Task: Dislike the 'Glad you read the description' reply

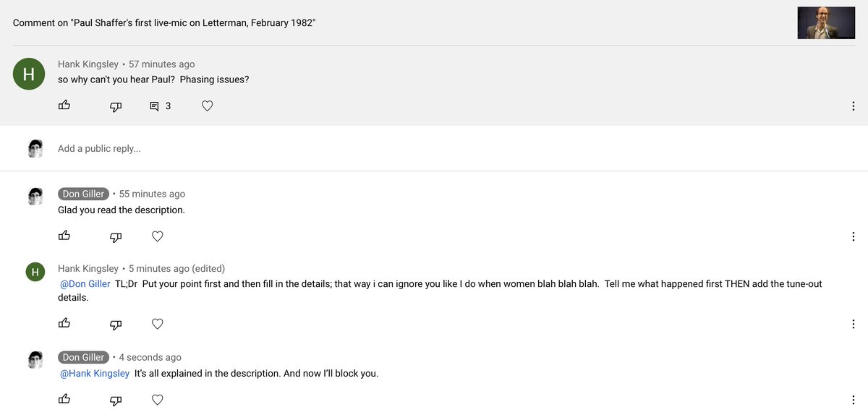Action: (x=115, y=236)
